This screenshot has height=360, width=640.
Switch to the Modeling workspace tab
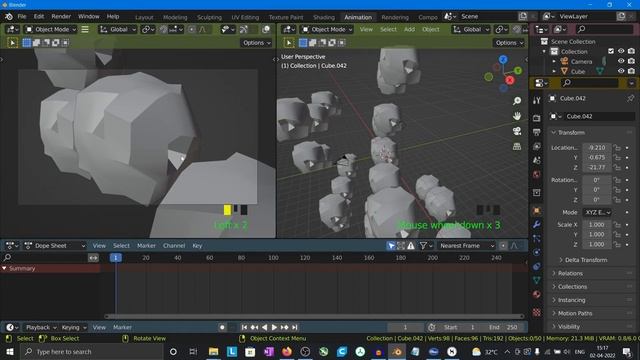tap(175, 17)
